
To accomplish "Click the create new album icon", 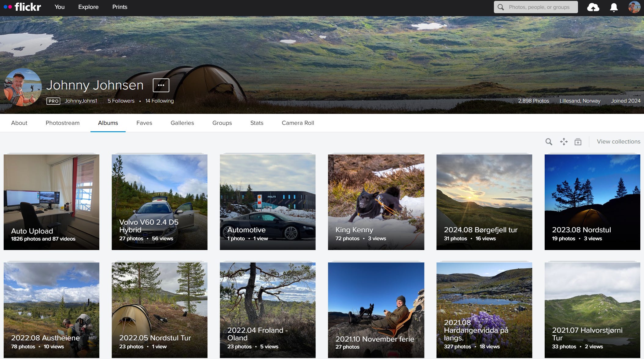I will tap(578, 142).
